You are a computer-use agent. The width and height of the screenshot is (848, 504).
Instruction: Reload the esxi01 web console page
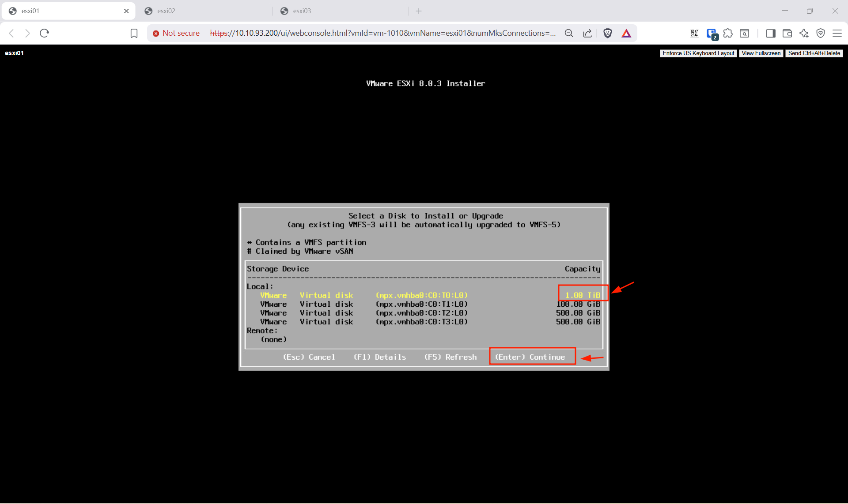pyautogui.click(x=44, y=33)
